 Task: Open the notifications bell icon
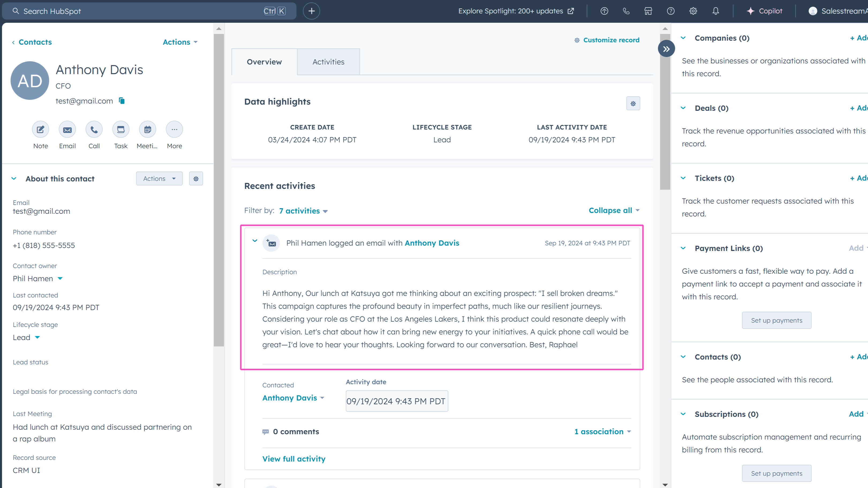(x=715, y=11)
